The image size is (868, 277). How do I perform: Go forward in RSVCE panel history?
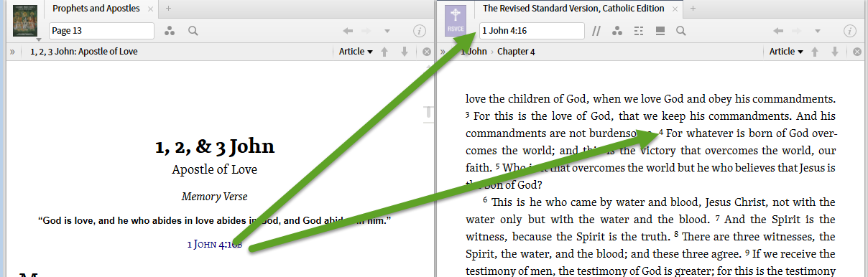pos(798,31)
